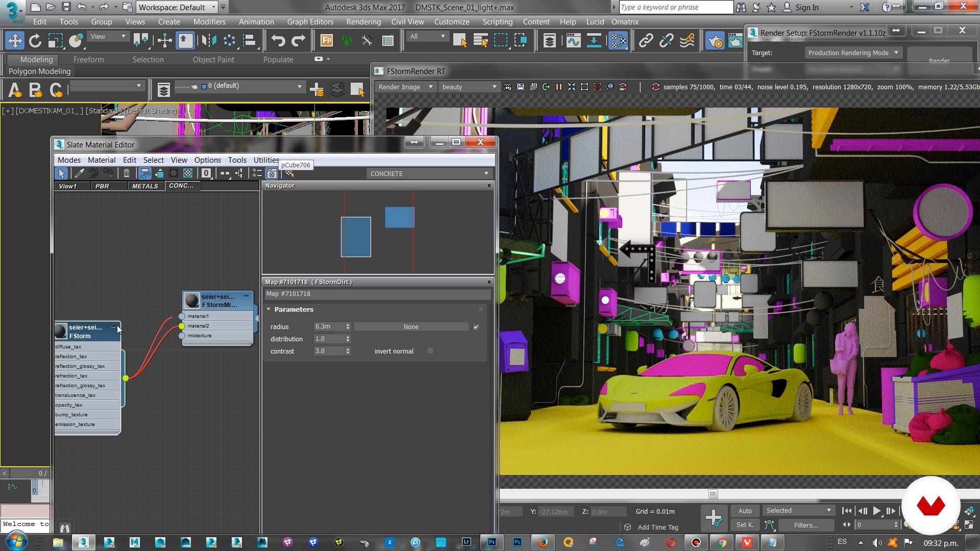This screenshot has height=551, width=980.
Task: Activate the Select and Rotate tool
Action: pos(35,41)
